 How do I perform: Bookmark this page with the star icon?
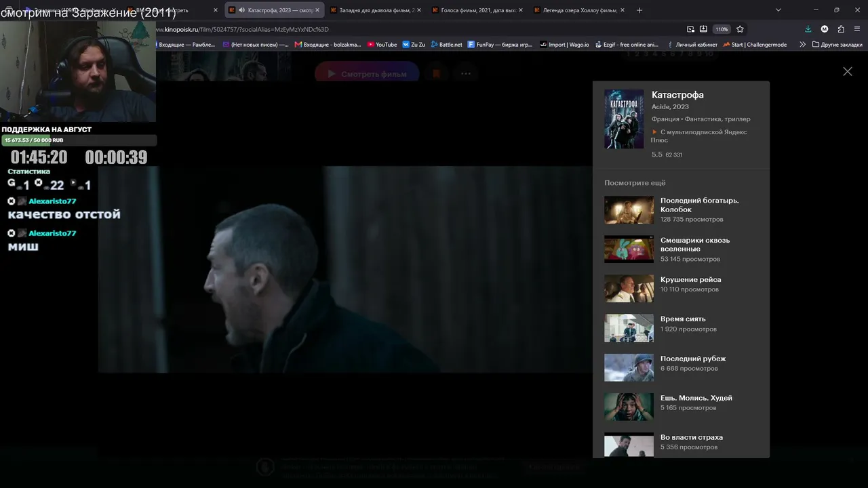point(740,29)
